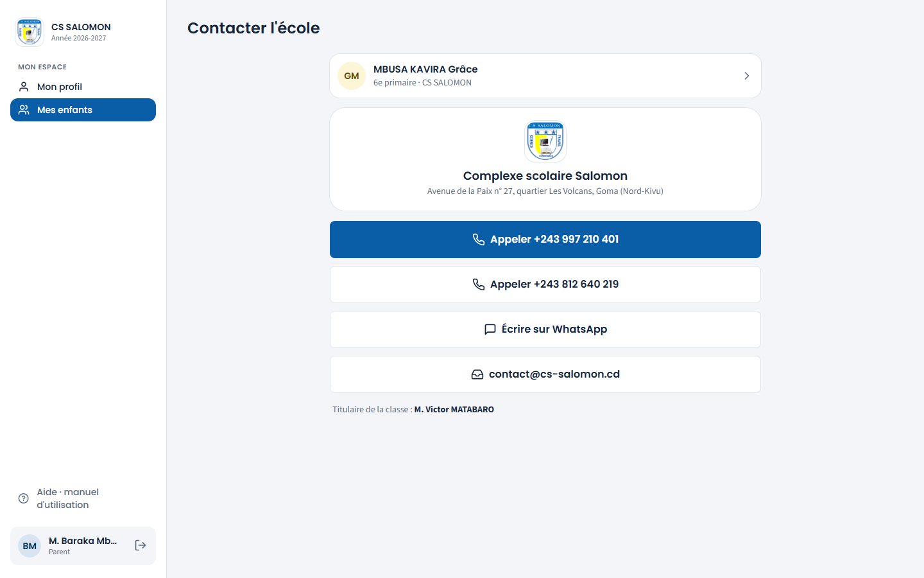Image resolution: width=924 pixels, height=578 pixels.
Task: Click the phone icon beside +243 997 210 401
Action: [x=479, y=240]
